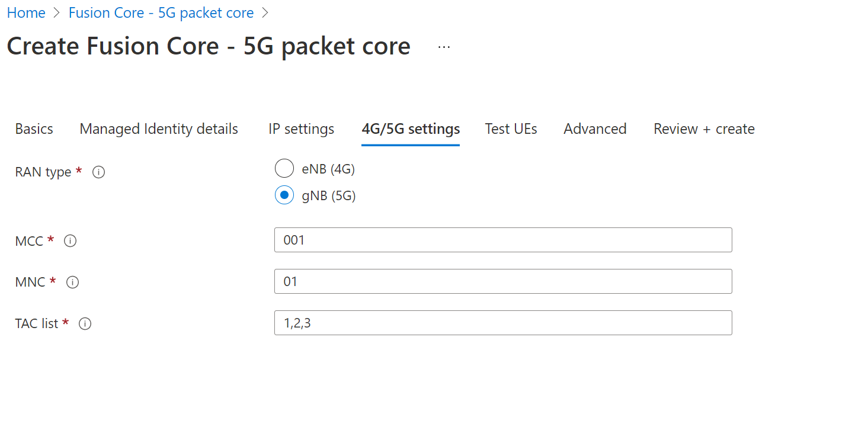Go to the IP settings tab
The image size is (868, 427).
[x=301, y=129]
